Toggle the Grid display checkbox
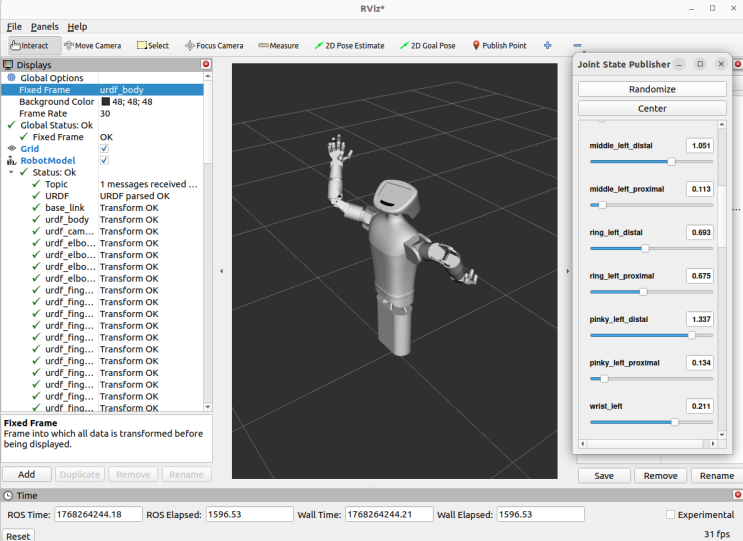This screenshot has height=541, width=743. click(104, 149)
